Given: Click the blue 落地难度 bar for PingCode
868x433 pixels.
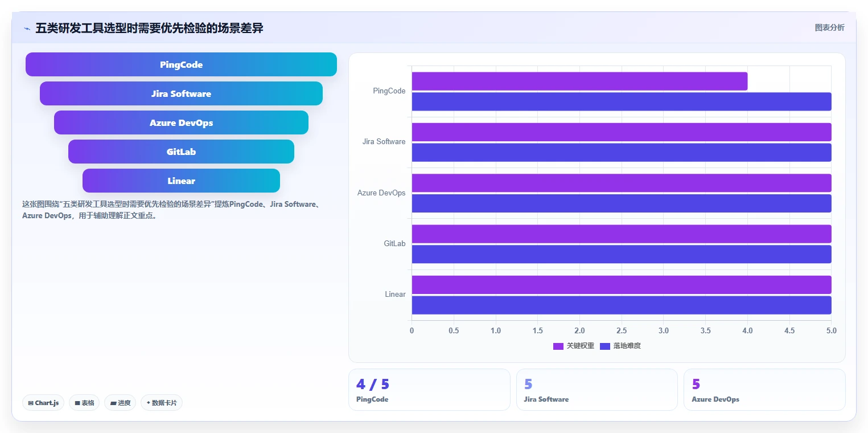Looking at the screenshot, I should click(x=622, y=101).
